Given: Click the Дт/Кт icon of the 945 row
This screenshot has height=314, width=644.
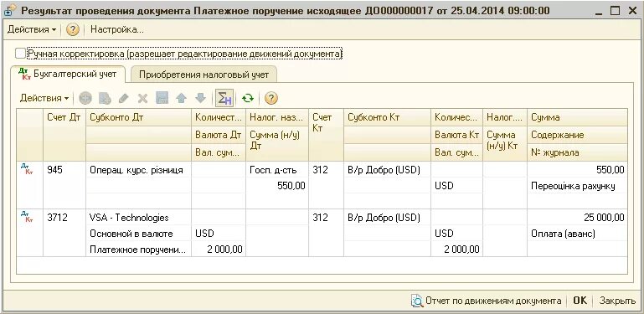Looking at the screenshot, I should (27, 169).
